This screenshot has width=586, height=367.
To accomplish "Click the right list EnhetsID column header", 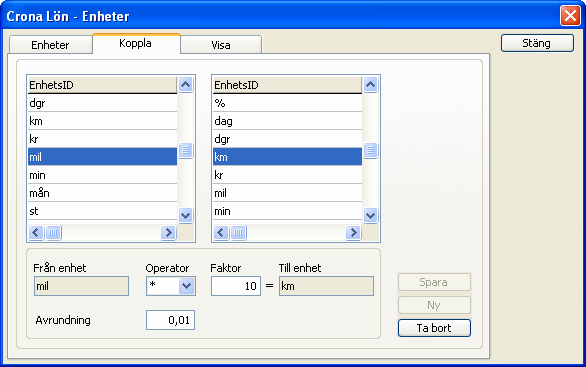I will 287,85.
